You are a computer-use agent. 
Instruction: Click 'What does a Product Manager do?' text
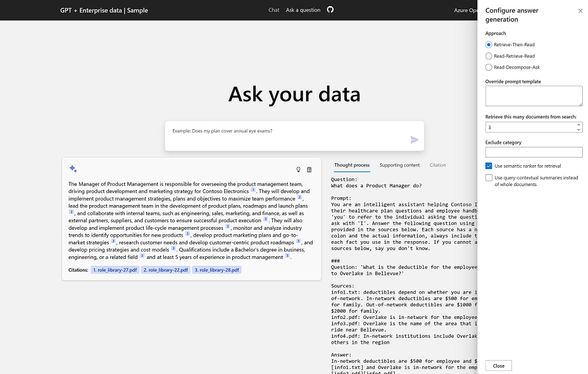point(376,186)
